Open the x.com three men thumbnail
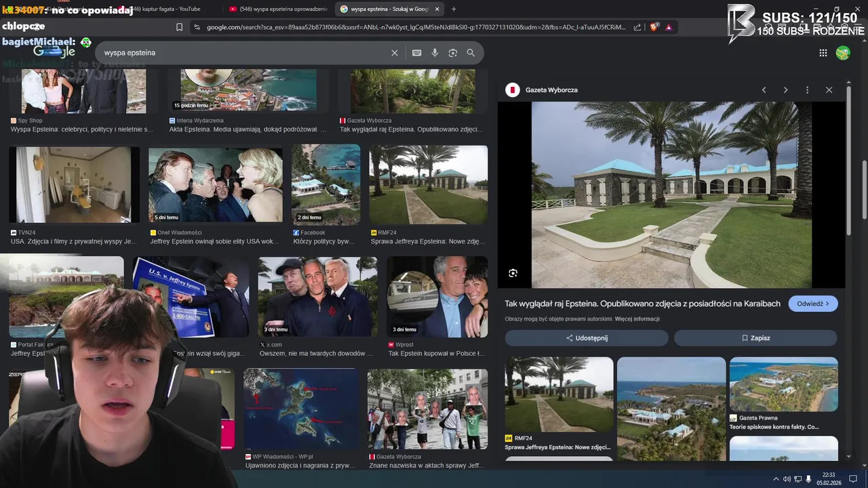Viewport: 868px width, 488px height. click(318, 297)
